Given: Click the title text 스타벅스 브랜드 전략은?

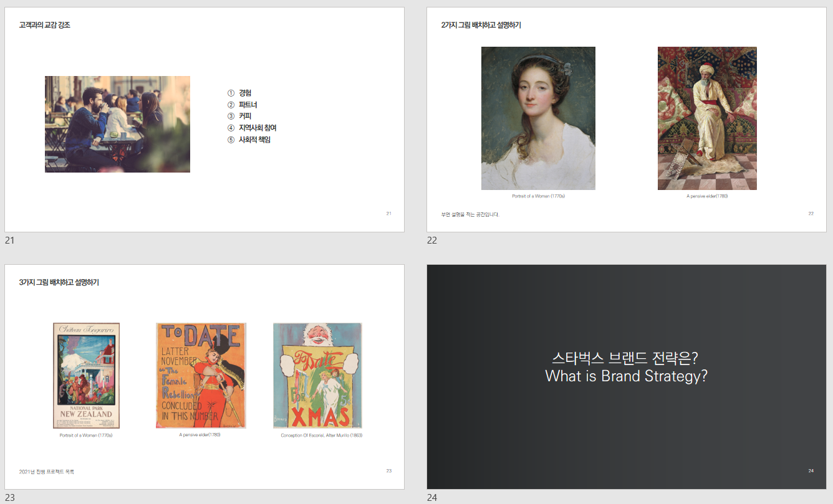Looking at the screenshot, I should click(625, 359).
